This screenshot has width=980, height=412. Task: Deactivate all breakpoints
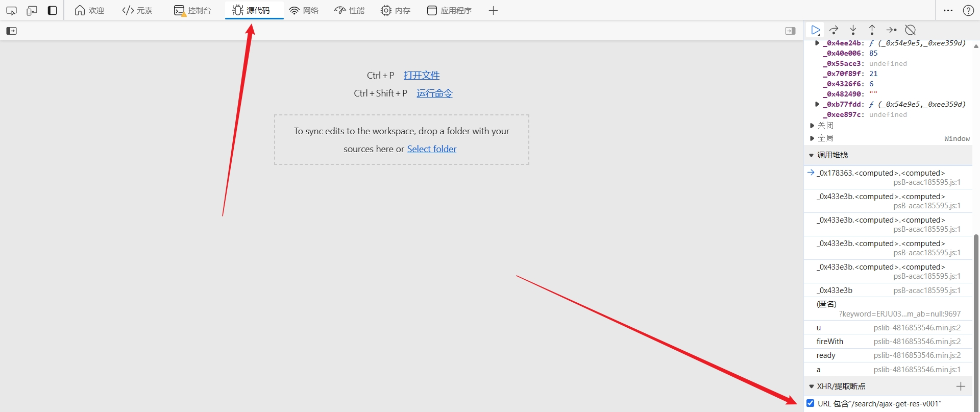(x=910, y=30)
